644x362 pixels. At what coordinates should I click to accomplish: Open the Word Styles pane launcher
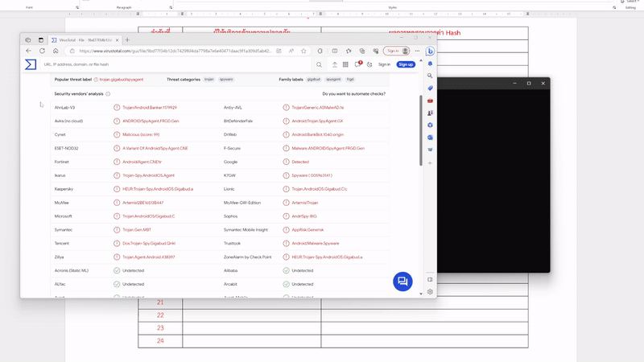click(x=614, y=7)
